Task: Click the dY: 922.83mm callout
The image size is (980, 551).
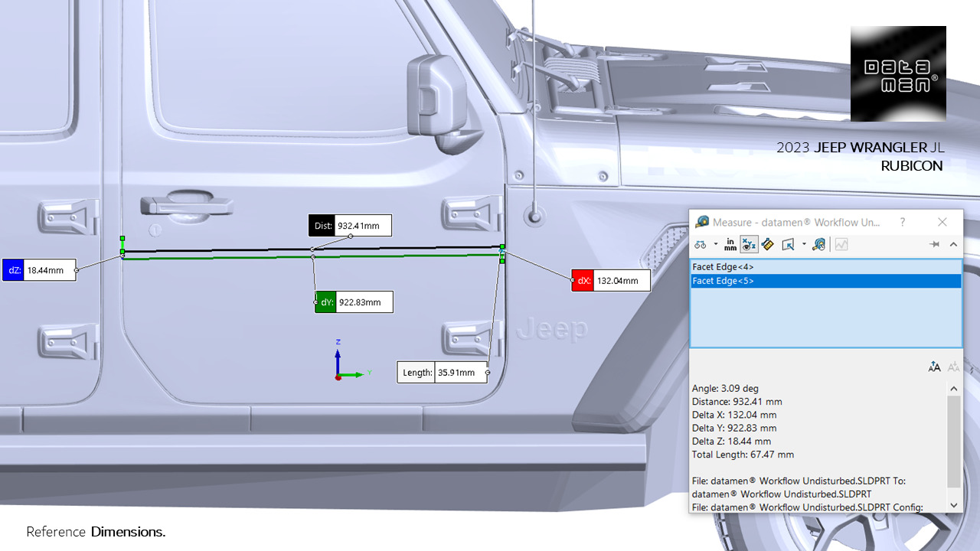Action: point(354,302)
